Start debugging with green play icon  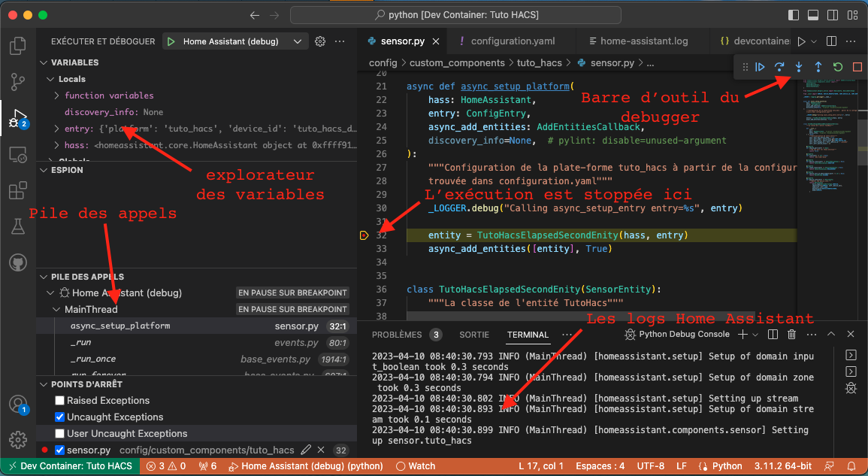pos(171,41)
